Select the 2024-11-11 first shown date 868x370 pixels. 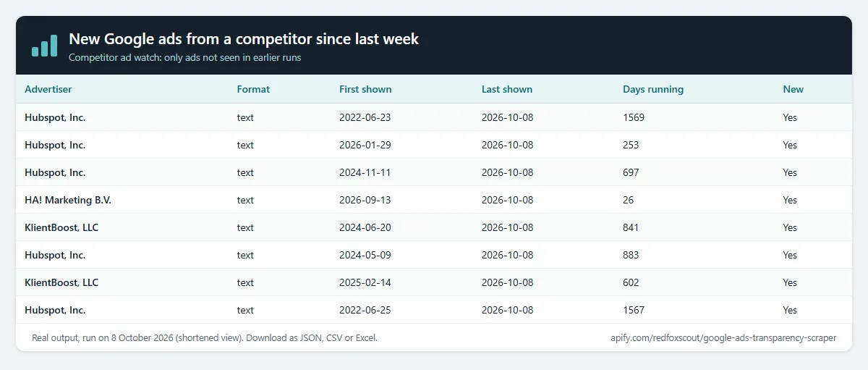[365, 172]
